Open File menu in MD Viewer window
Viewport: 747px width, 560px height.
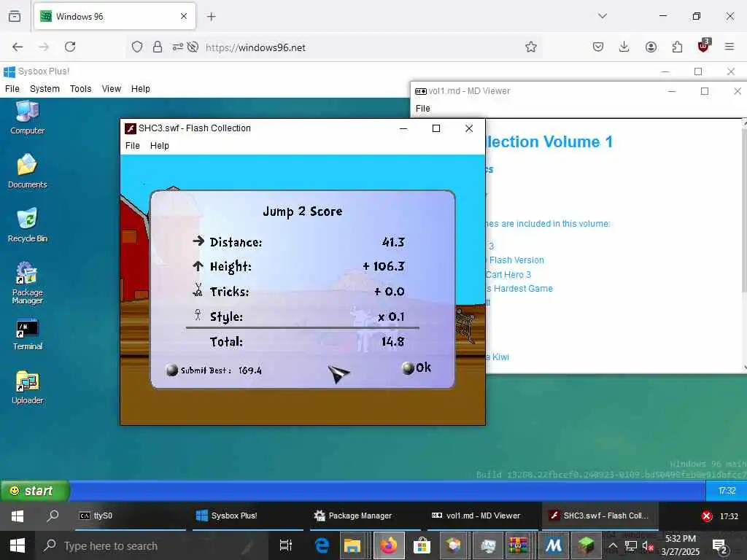click(422, 109)
